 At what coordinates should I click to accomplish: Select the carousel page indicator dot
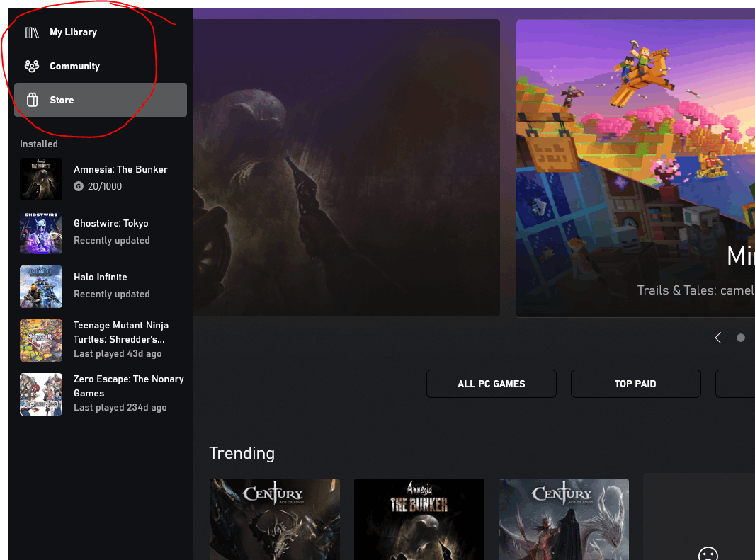point(741,338)
